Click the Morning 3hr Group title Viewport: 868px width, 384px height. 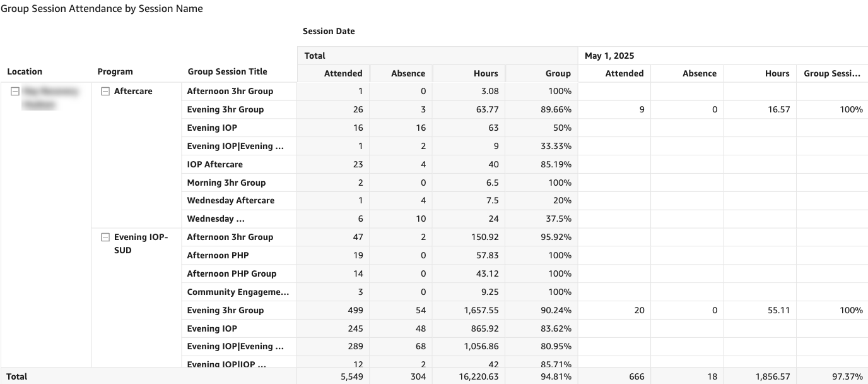tap(226, 183)
